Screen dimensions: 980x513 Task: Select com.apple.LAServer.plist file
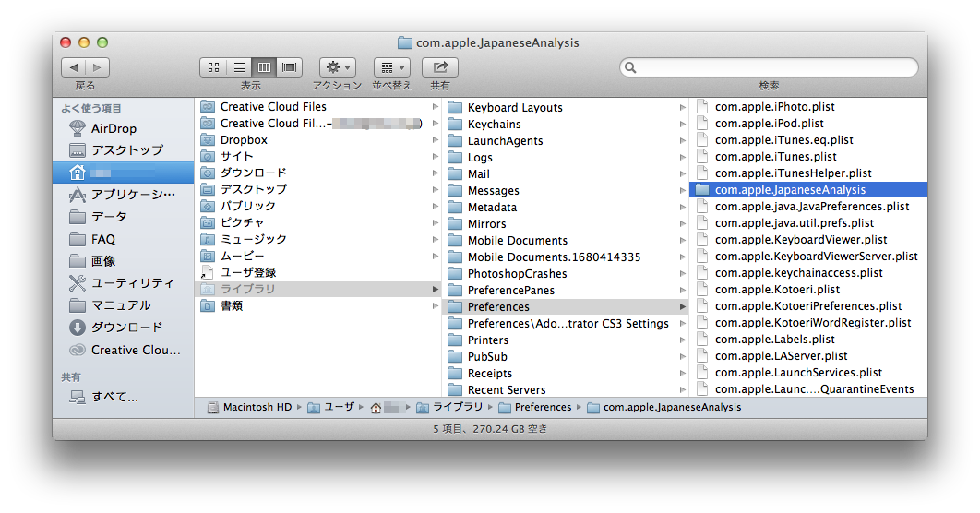(808, 355)
